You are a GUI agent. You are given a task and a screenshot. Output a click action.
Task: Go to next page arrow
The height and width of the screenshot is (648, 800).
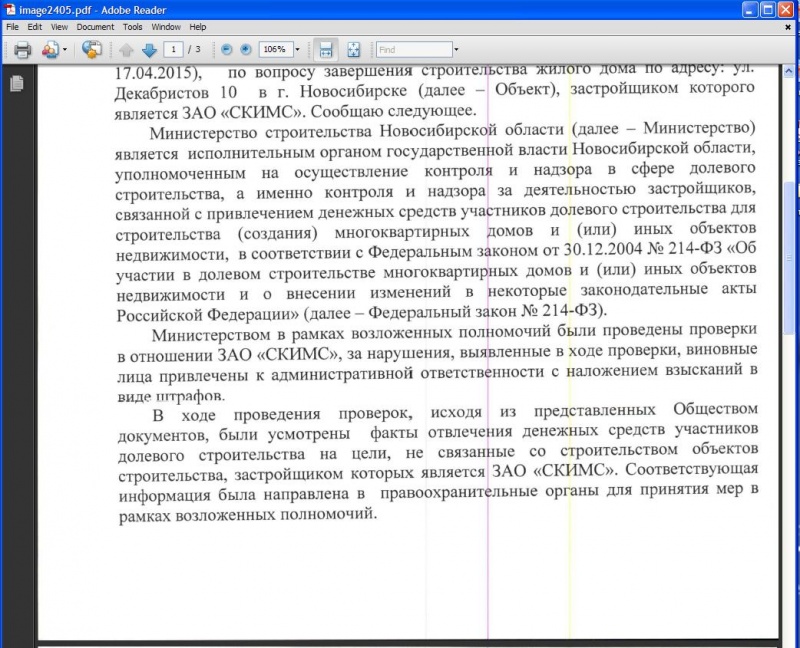[148, 49]
